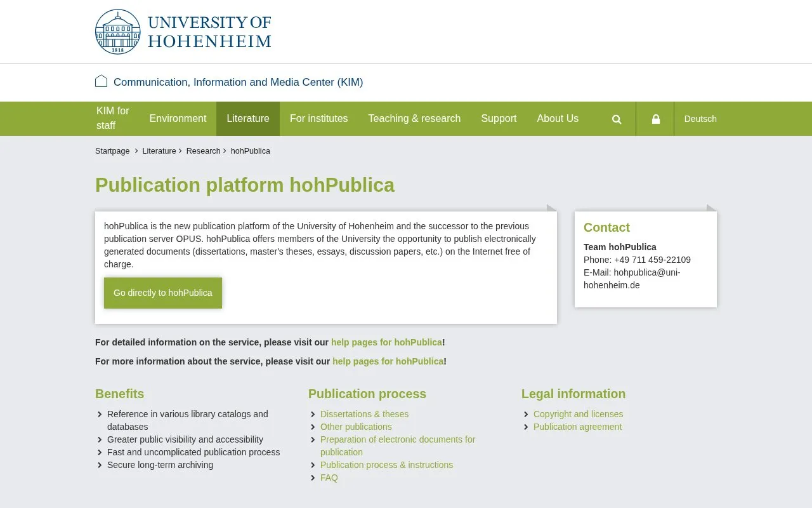Click chevron before Dissertations & theses
Viewport: 812px width, 508px height.
pyautogui.click(x=313, y=415)
